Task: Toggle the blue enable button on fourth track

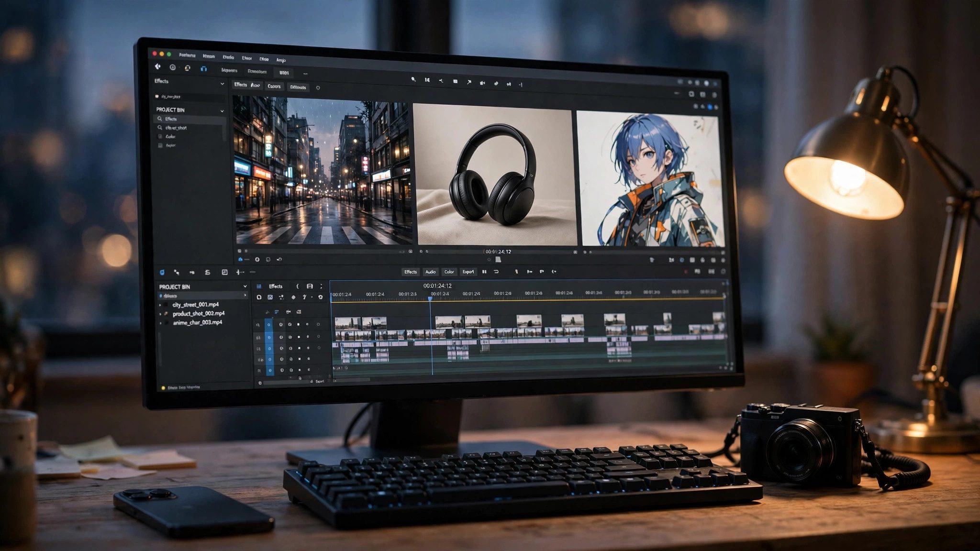Action: [269, 359]
